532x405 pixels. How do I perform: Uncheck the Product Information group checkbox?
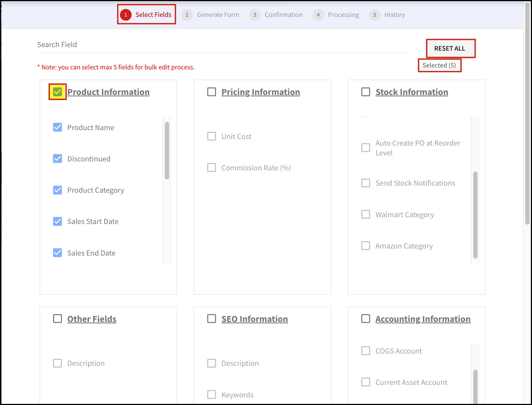coord(57,92)
